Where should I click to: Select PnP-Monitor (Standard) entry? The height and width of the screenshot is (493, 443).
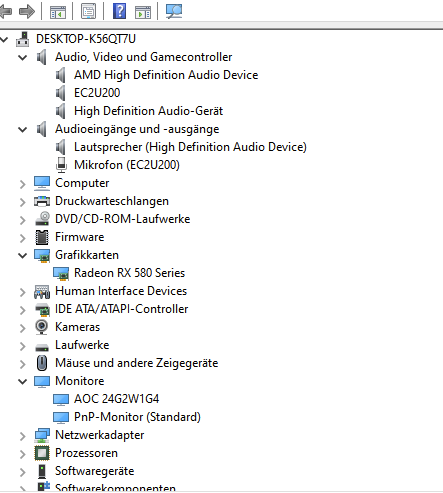click(x=137, y=417)
